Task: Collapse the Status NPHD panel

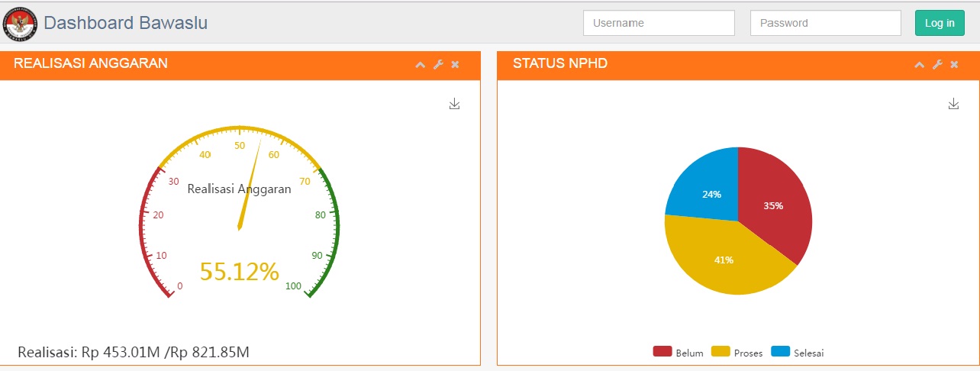Action: [x=919, y=65]
